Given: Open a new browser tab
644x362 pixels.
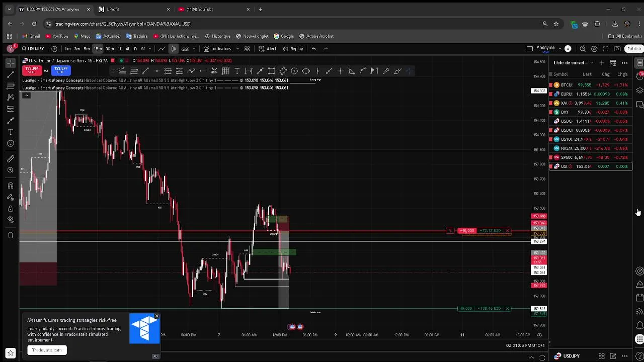Looking at the screenshot, I should [x=260, y=9].
